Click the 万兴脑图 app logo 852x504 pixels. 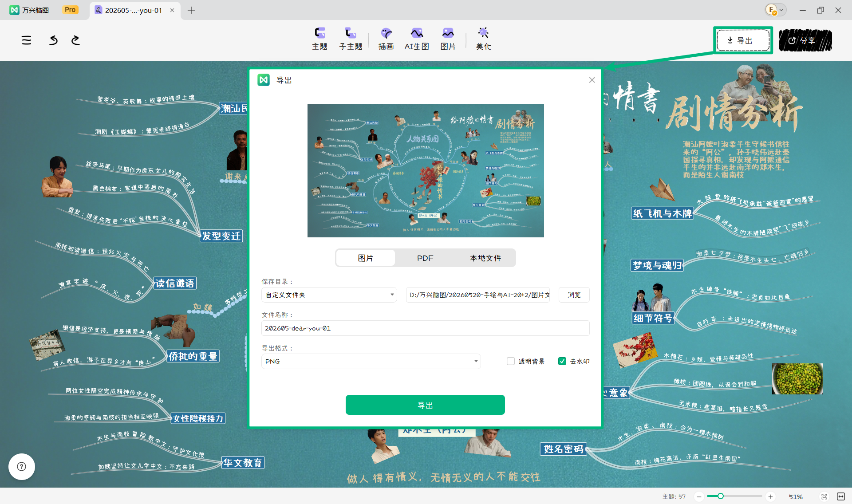(x=14, y=10)
